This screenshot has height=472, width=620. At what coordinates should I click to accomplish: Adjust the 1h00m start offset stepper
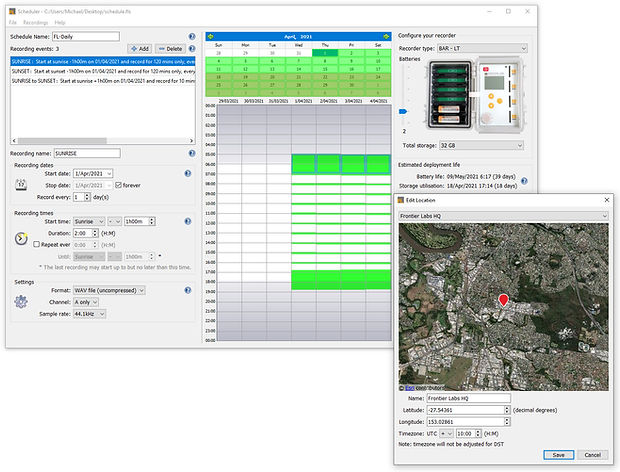[151, 221]
